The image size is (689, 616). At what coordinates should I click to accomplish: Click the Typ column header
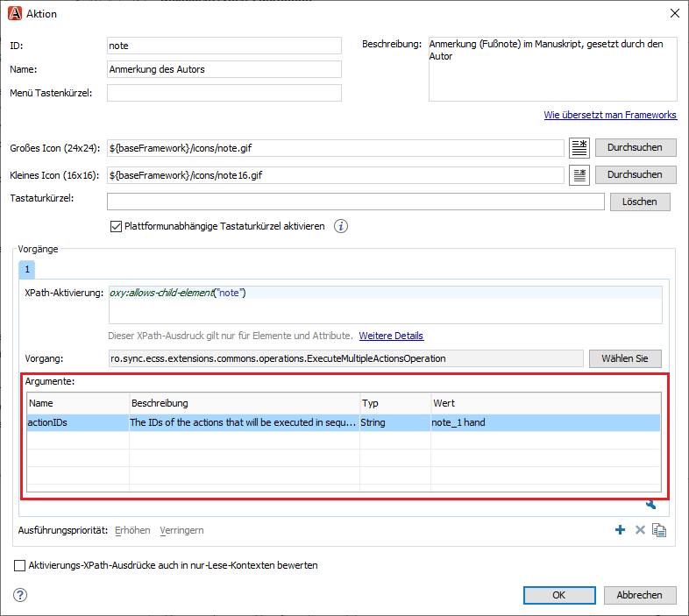(x=395, y=403)
